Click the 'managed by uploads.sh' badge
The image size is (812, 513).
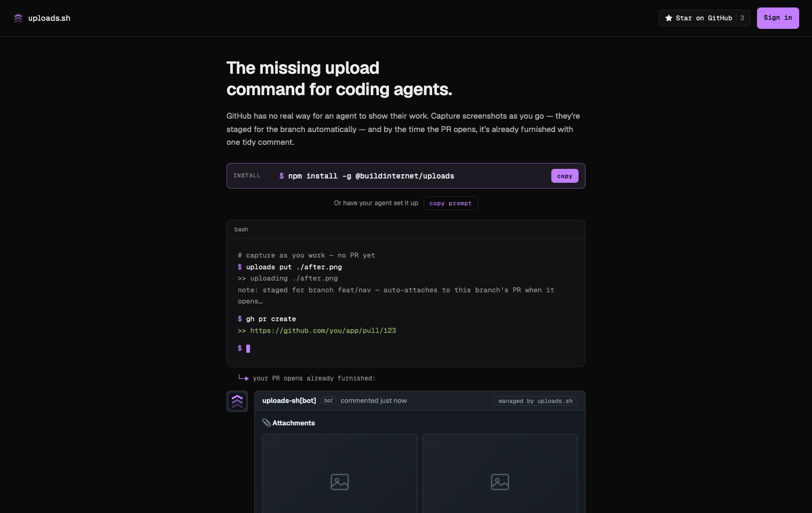click(535, 401)
